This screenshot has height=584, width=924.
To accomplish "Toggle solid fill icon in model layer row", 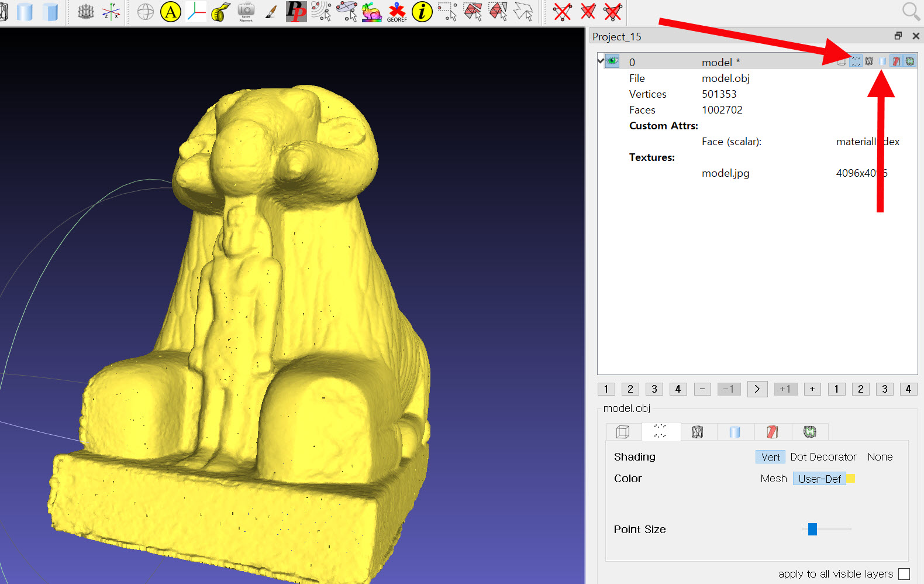I will point(882,61).
